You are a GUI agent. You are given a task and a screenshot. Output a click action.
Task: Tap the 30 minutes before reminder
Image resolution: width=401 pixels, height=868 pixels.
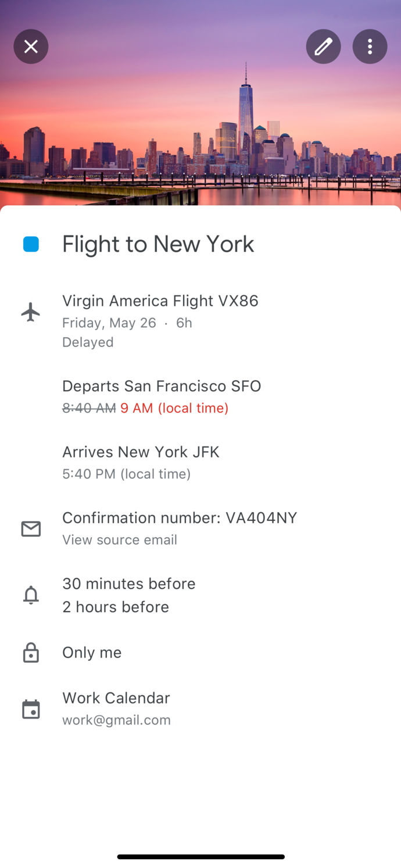click(x=129, y=583)
